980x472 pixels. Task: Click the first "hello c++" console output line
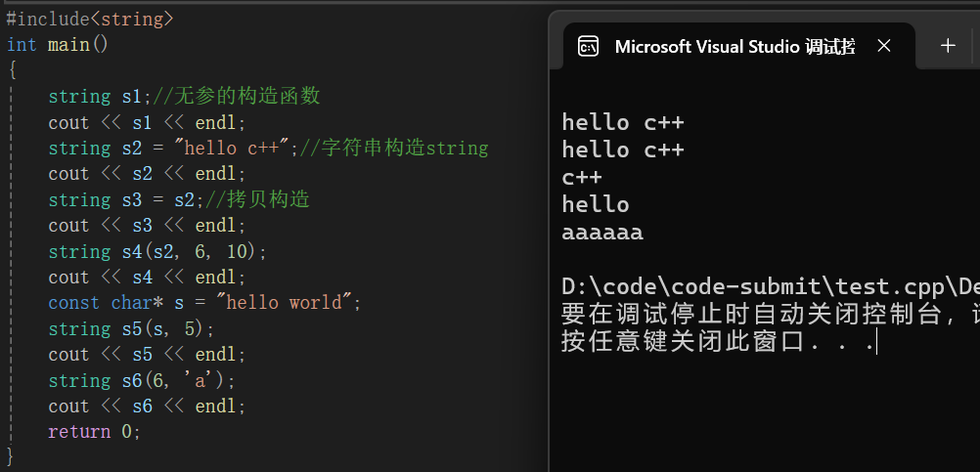[x=623, y=123]
